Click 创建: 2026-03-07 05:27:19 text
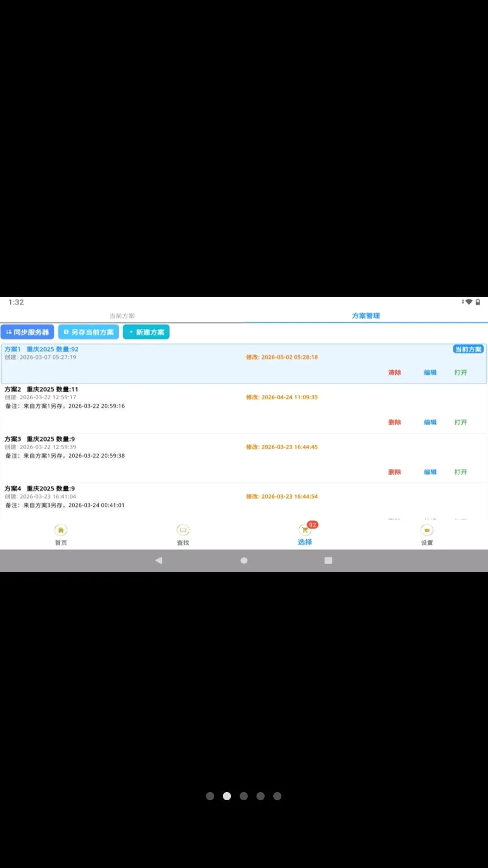This screenshot has width=488, height=868. [40, 357]
